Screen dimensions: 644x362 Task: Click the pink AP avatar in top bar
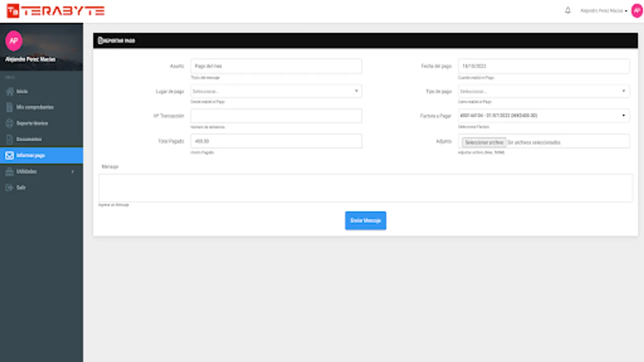637,11
